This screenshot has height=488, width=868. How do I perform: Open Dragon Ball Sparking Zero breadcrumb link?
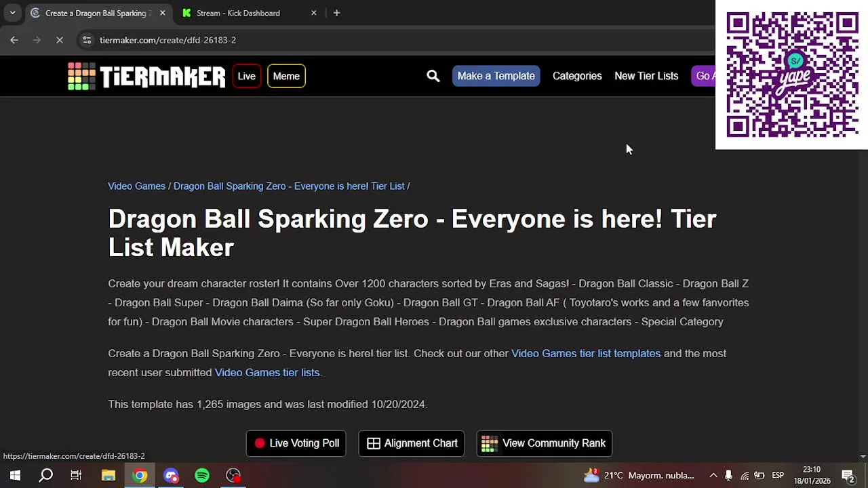tap(289, 186)
